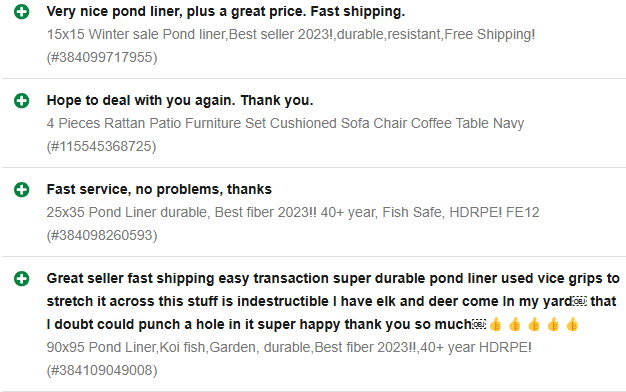Open the 25x35 Pond Liner durable listing

click(x=293, y=212)
